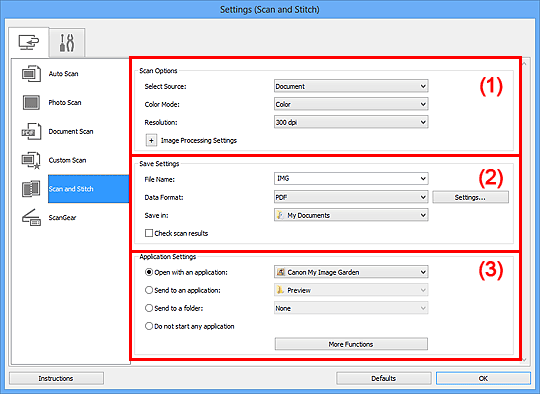
Task: Choose the Custom Scan label
Action: [x=67, y=160]
